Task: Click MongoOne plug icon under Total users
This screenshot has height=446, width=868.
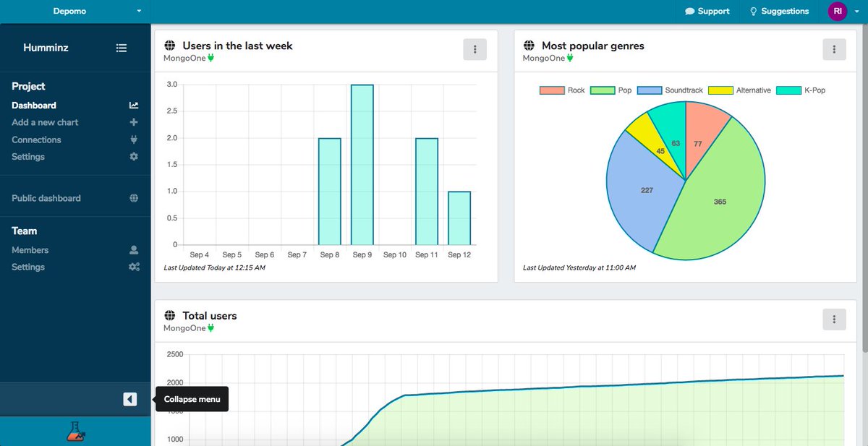Action: point(211,328)
